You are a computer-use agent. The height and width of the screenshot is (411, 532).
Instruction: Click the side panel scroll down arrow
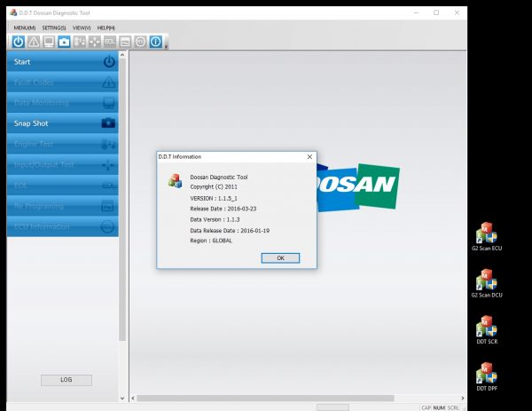coord(122,398)
